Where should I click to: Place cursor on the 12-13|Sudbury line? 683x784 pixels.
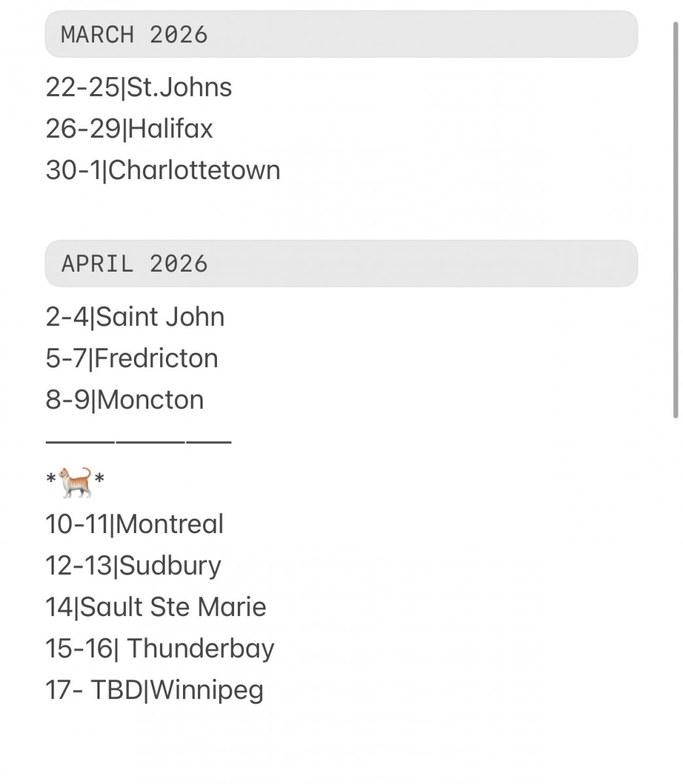point(133,566)
